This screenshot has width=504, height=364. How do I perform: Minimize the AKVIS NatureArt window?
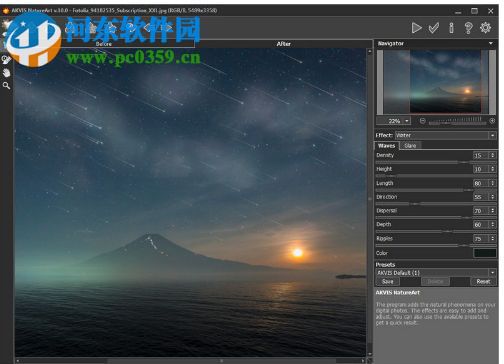click(458, 12)
